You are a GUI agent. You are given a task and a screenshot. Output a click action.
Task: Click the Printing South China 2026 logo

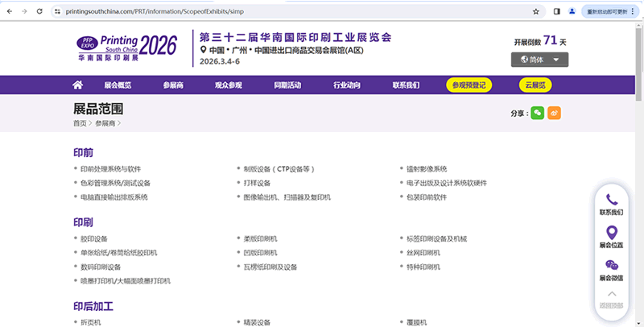point(126,48)
